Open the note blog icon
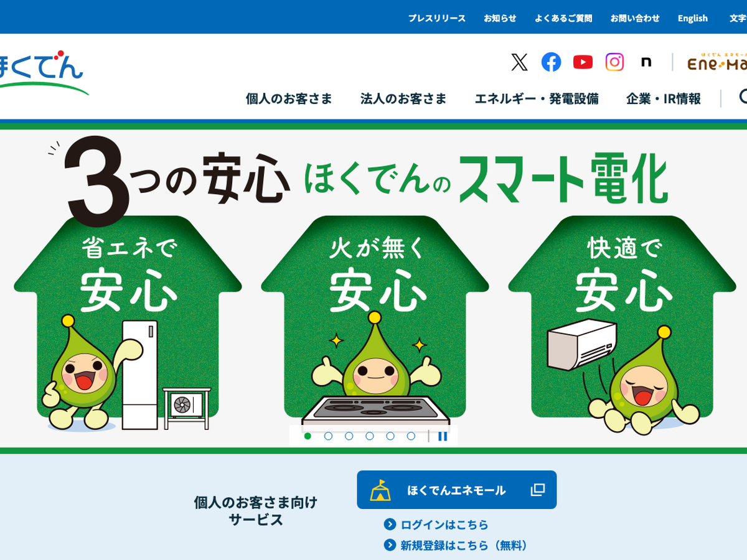This screenshot has height=560, width=747. coord(646,62)
